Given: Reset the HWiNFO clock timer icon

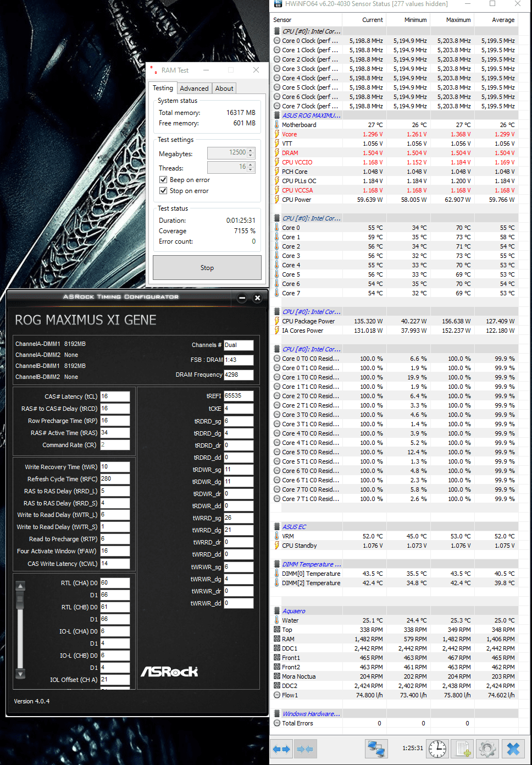Looking at the screenshot, I should point(437,749).
